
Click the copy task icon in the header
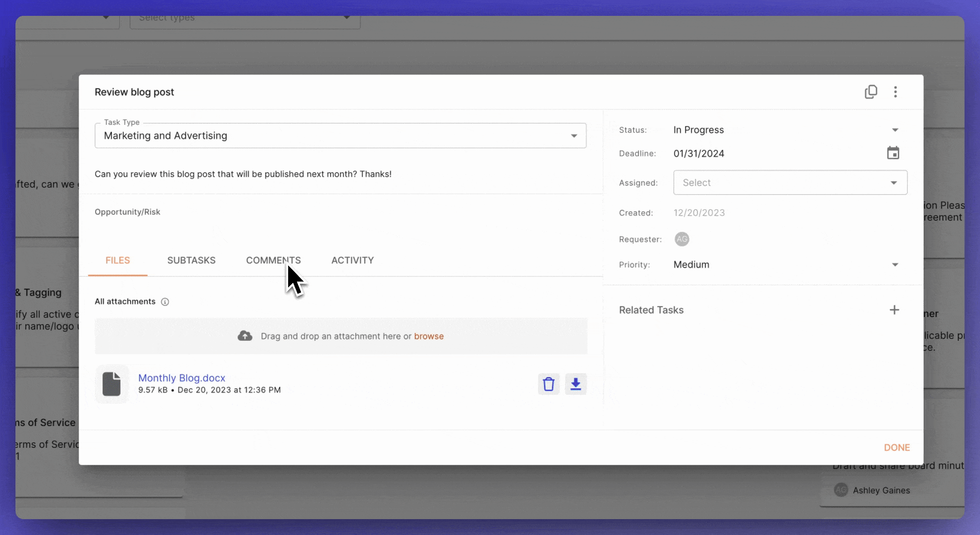tap(871, 92)
